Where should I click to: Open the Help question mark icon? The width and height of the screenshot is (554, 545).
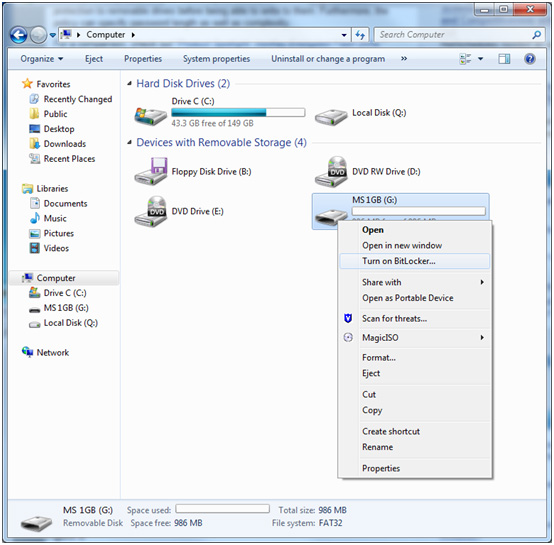(x=529, y=59)
